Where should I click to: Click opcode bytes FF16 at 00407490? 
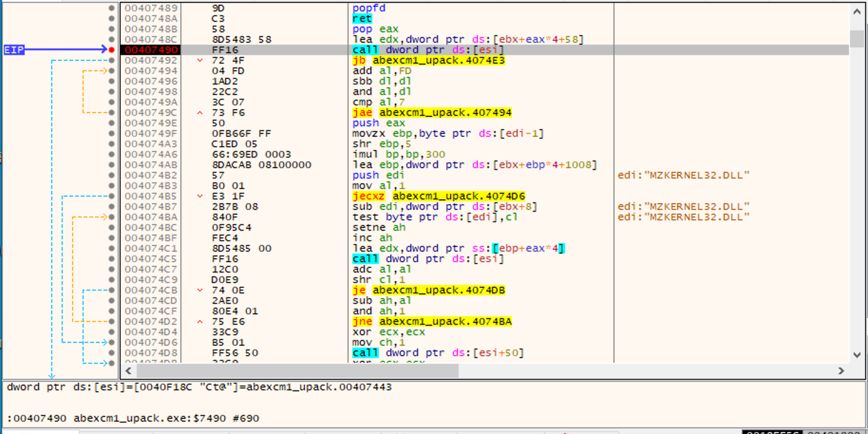225,50
